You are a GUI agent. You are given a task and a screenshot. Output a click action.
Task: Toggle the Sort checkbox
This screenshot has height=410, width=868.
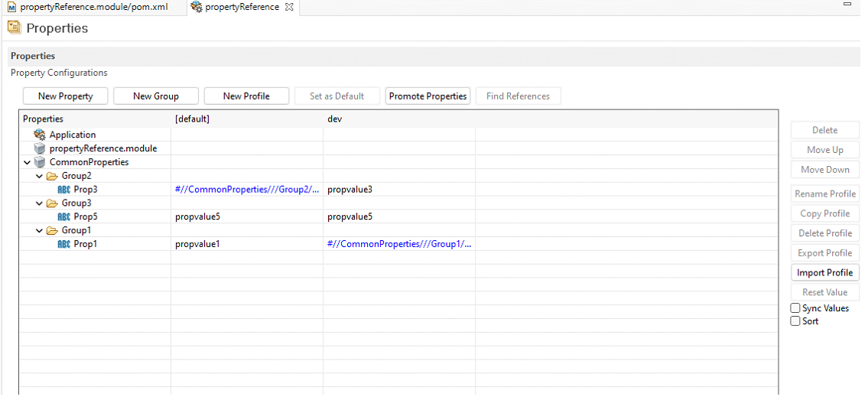(x=795, y=321)
